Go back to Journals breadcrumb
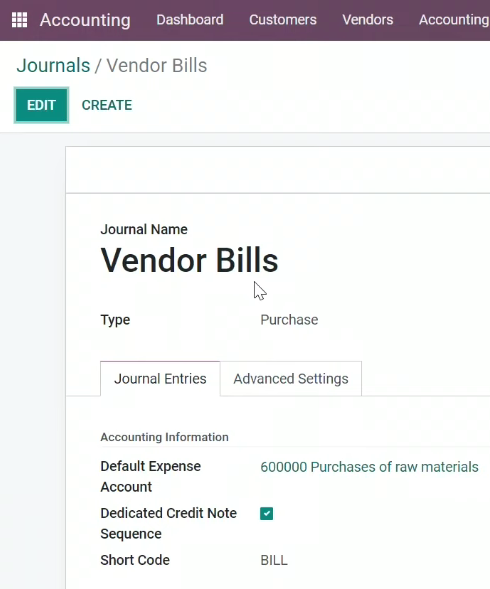This screenshot has width=490, height=589. (x=53, y=65)
